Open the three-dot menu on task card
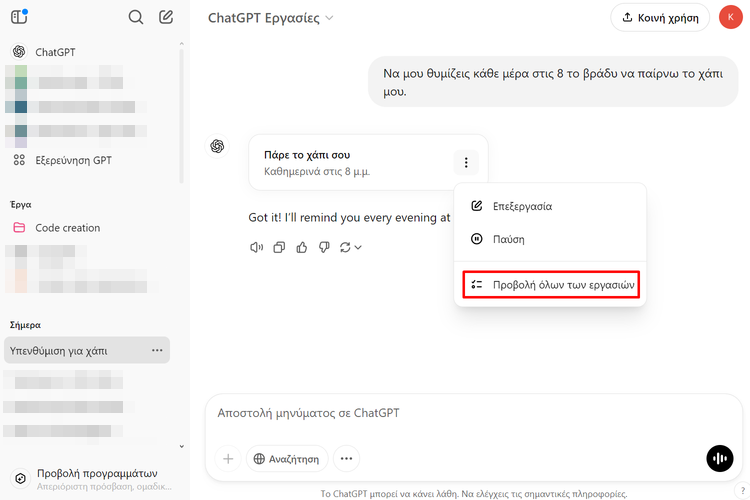This screenshot has height=500, width=750. pyautogui.click(x=466, y=163)
